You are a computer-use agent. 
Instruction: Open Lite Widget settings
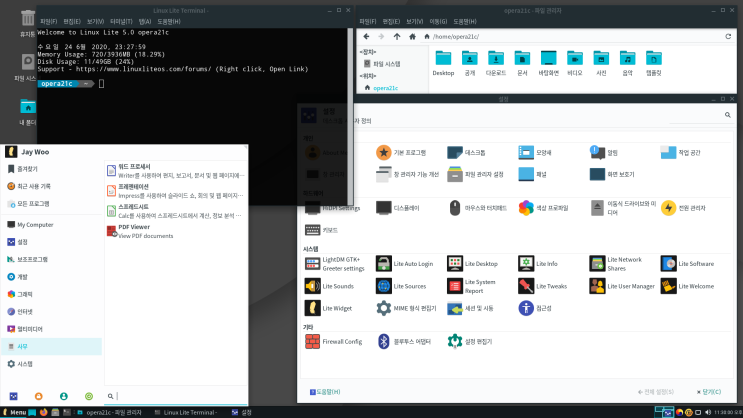pyautogui.click(x=328, y=308)
